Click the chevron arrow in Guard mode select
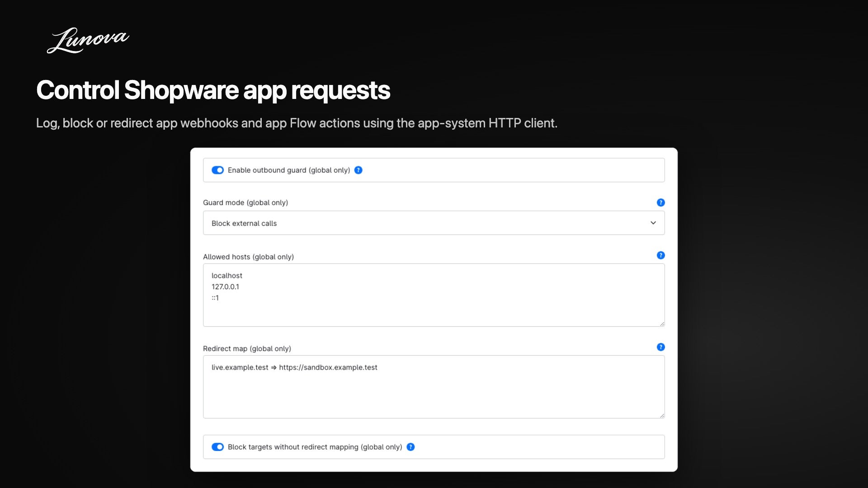 [653, 223]
